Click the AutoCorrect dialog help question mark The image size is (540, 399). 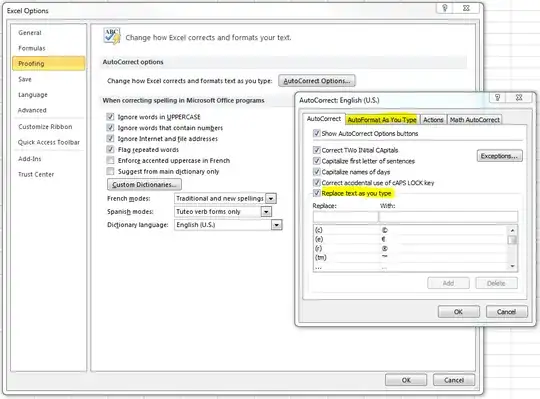(498, 97)
